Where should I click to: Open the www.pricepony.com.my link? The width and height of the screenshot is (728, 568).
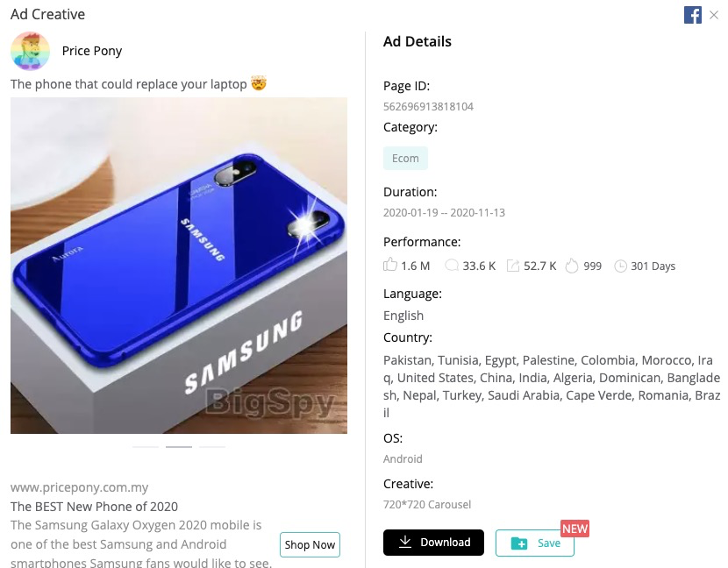[80, 487]
